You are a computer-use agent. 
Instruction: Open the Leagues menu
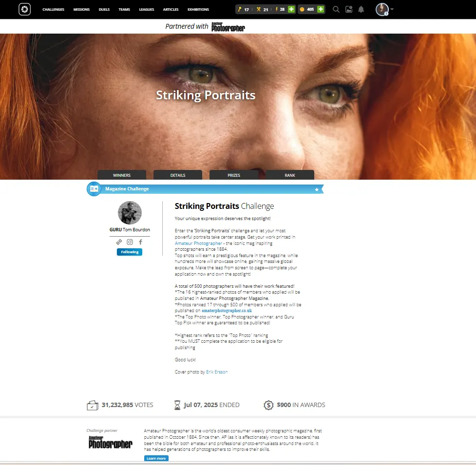point(147,9)
